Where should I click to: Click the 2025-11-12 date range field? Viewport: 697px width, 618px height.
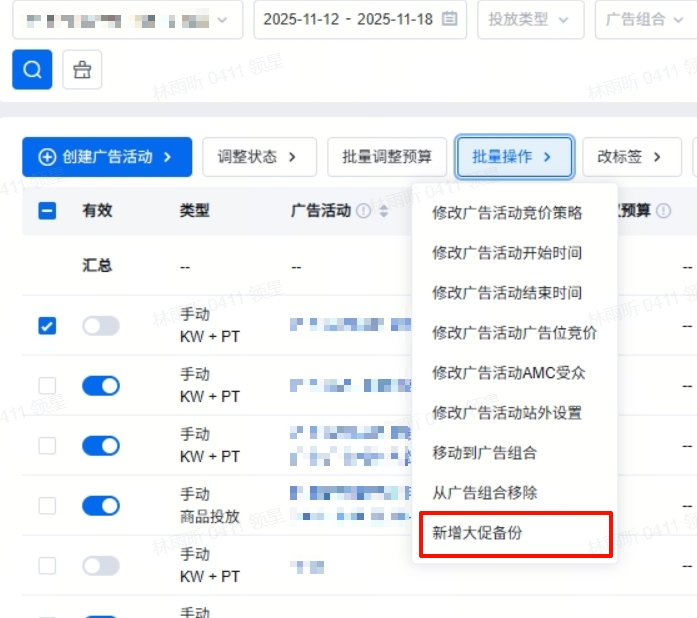coord(347,19)
